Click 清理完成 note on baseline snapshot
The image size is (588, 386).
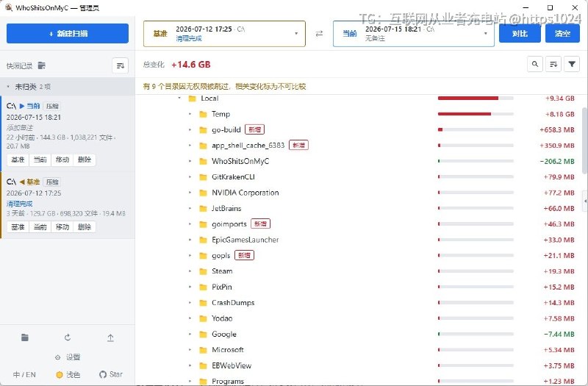pyautogui.click(x=20, y=204)
